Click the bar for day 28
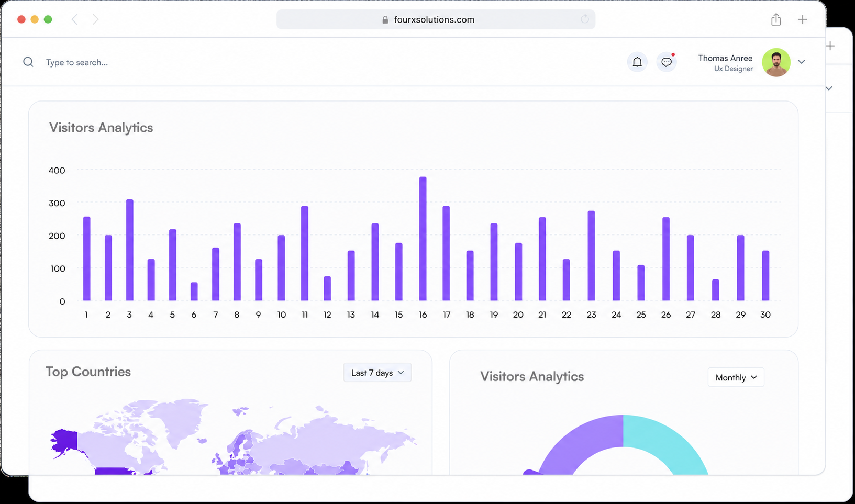 coord(716,290)
